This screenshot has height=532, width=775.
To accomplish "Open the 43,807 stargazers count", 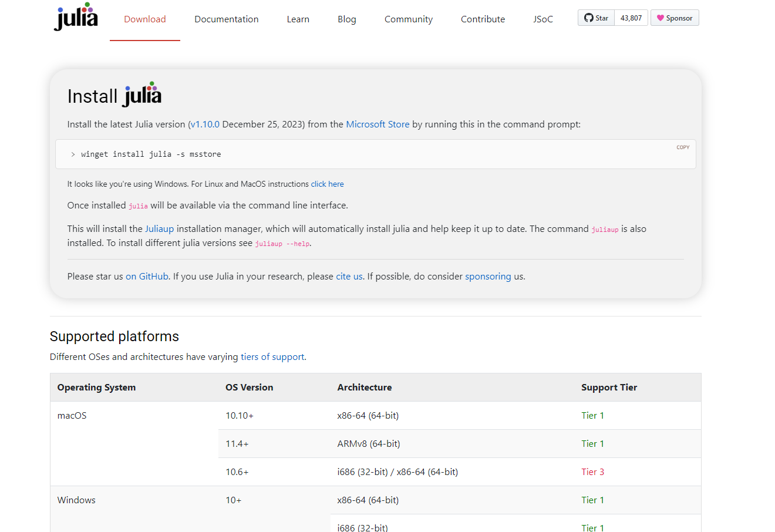I will [x=631, y=18].
